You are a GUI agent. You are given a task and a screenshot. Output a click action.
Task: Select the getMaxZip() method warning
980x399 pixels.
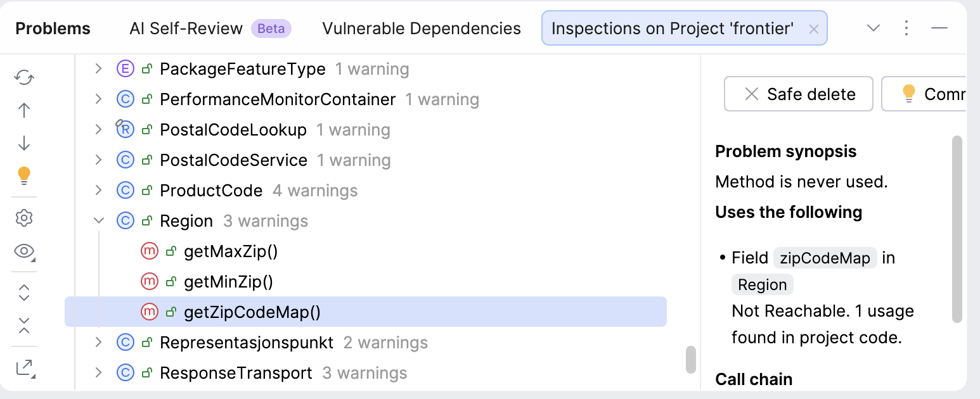pos(231,251)
